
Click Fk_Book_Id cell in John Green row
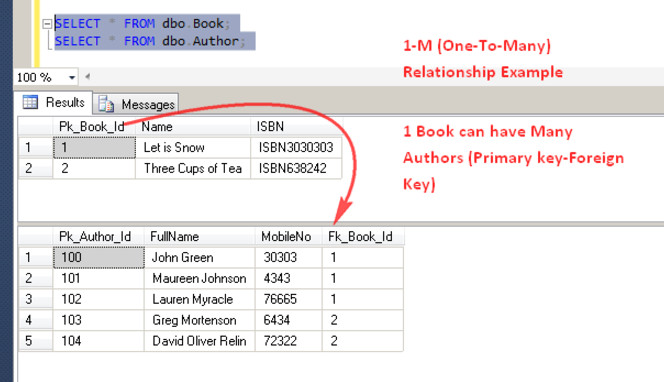(363, 257)
